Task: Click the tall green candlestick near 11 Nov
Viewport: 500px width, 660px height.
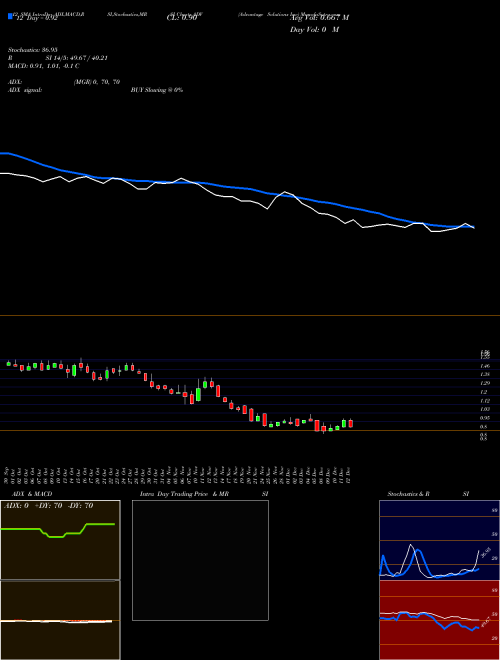Action: (x=198, y=393)
